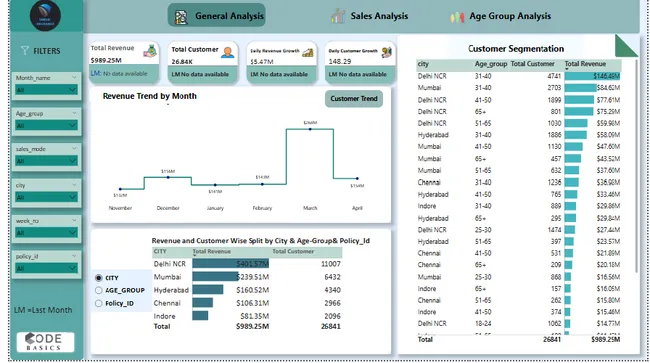650x363 pixels.
Task: Click the Total Customer 26.84K card
Action: (x=203, y=62)
